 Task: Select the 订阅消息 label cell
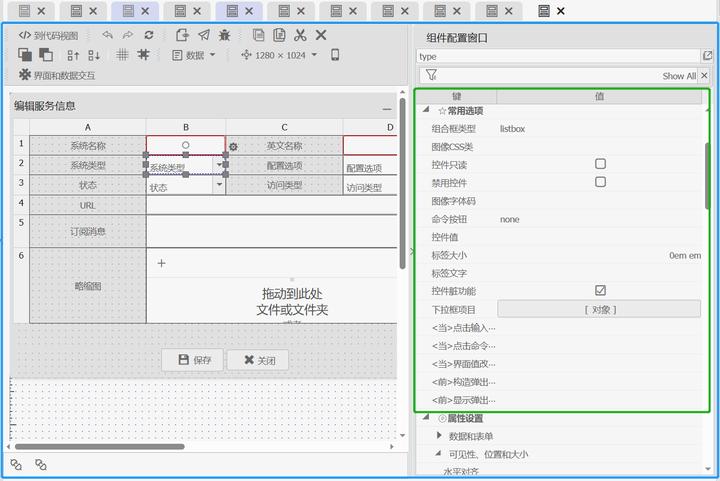point(88,231)
